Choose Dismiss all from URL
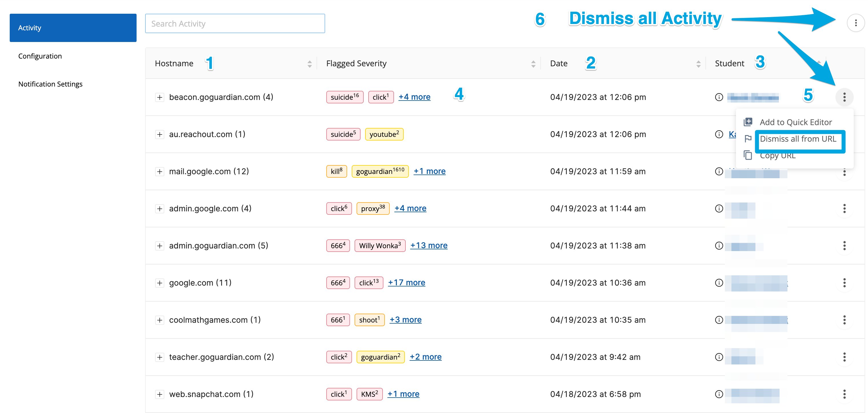This screenshot has width=868, height=413. click(798, 139)
